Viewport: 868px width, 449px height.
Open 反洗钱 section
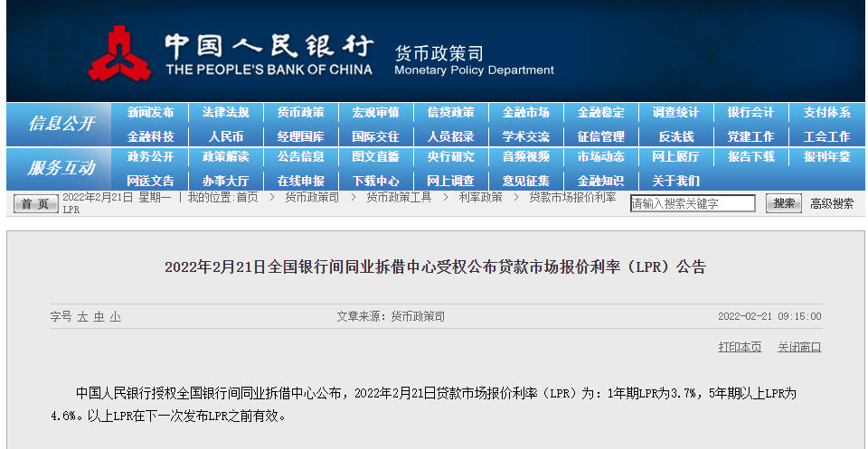click(x=676, y=136)
